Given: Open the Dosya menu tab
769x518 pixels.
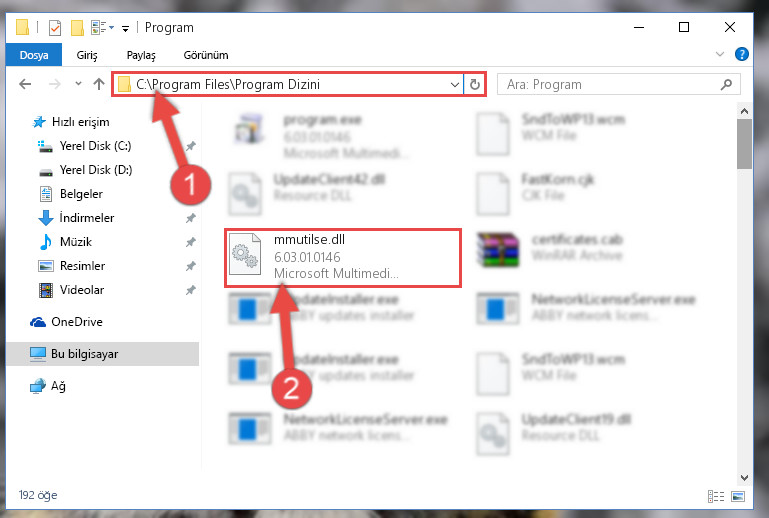Looking at the screenshot, I should click(34, 54).
